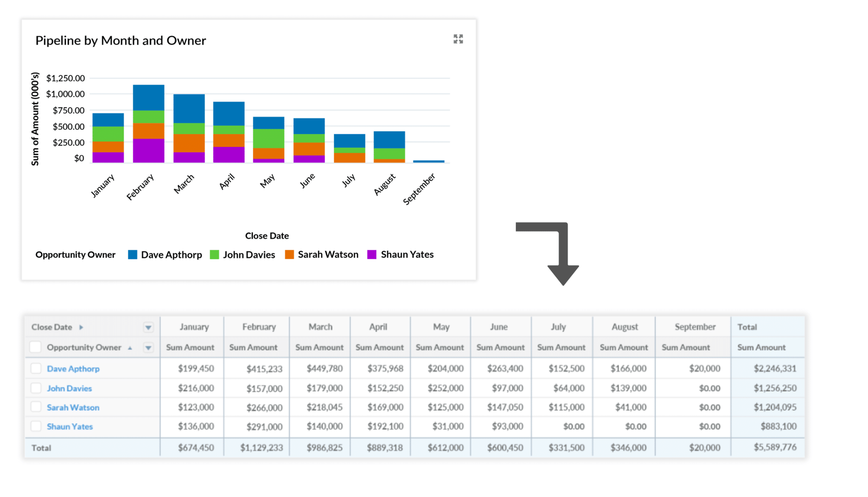Click the blue Dave Apthorp legend swatch

coord(133,254)
